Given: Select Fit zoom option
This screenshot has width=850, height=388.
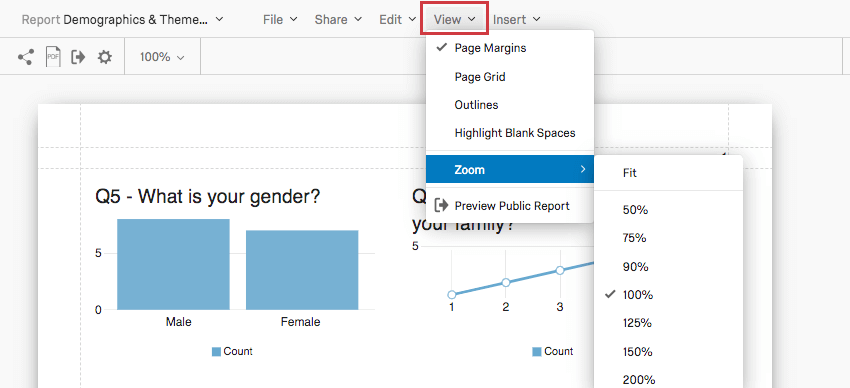Looking at the screenshot, I should pos(668,173).
